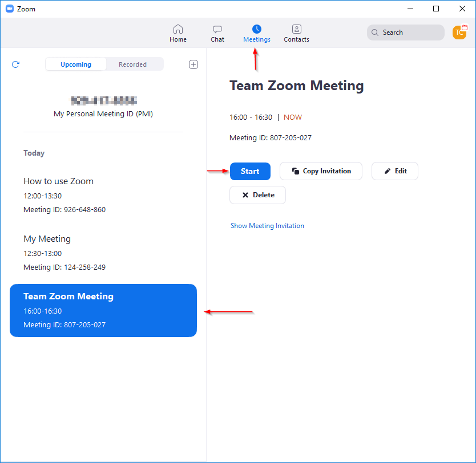Screen dimensions: 476x463
Task: Click the refresh meetings icon
Action: 15,64
